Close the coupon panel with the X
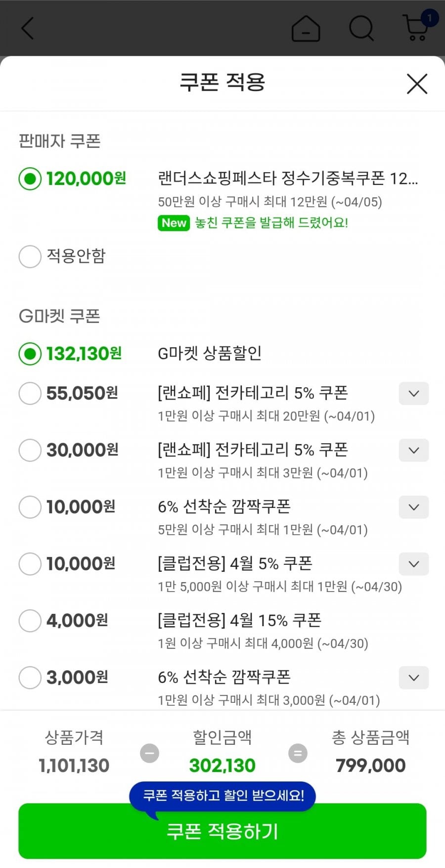Screen dimensions: 445x868 coord(417,84)
